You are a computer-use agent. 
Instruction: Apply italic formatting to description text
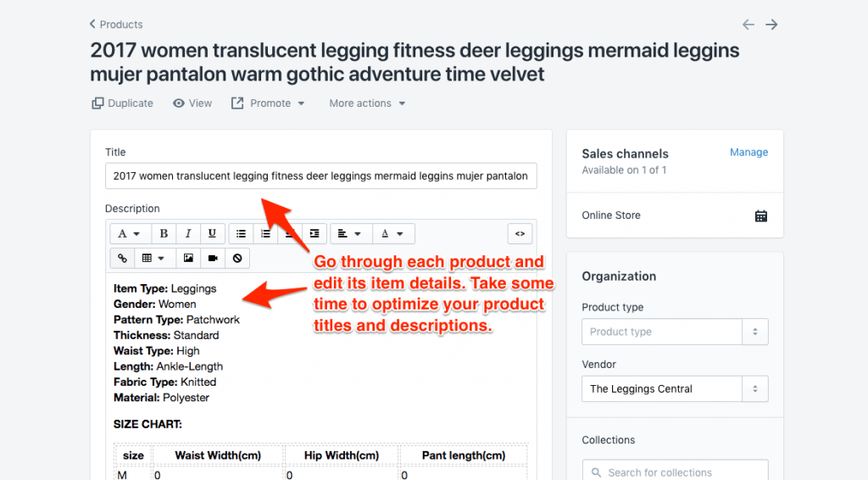click(x=188, y=233)
